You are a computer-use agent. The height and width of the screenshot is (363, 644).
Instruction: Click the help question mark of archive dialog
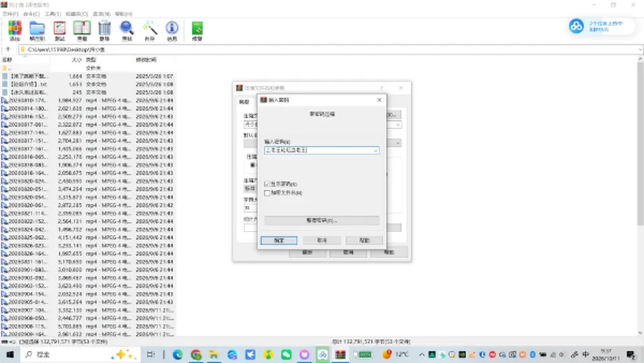click(382, 88)
